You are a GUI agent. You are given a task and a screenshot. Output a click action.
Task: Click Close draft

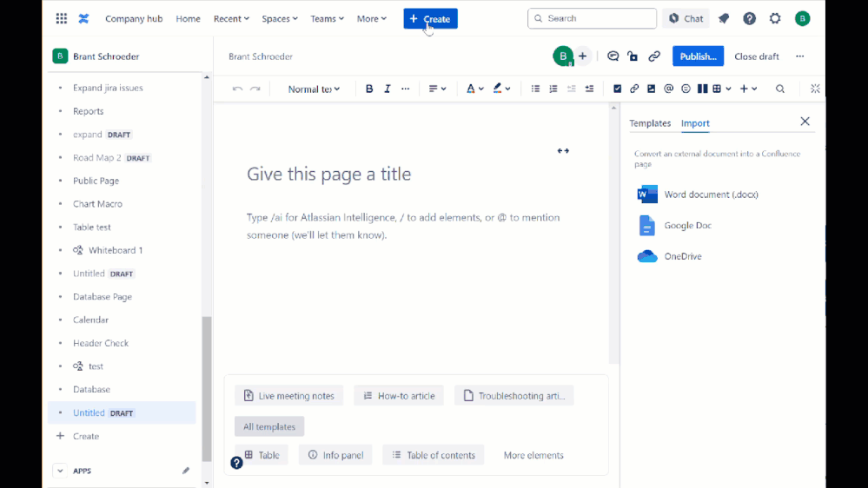[x=757, y=56]
